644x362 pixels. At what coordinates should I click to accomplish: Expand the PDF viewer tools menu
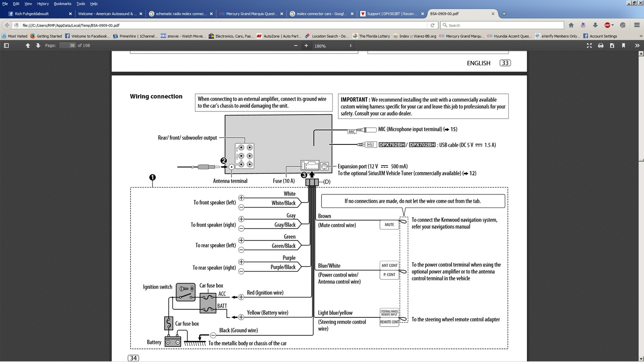click(637, 45)
